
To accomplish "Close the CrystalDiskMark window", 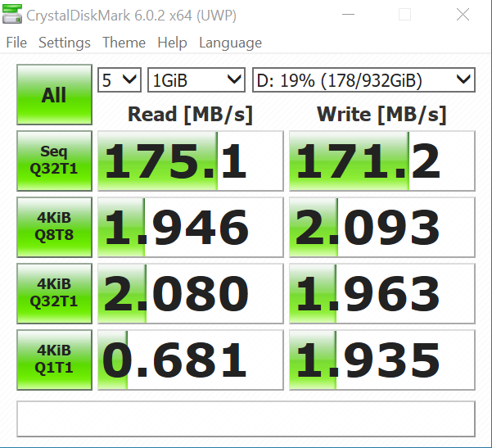I will coord(463,15).
